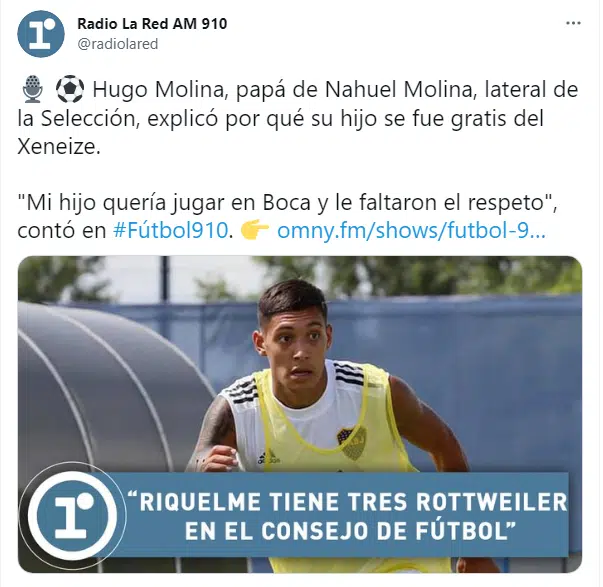This screenshot has height=587, width=603.
Task: Click the pointing hand emoji
Action: click(x=254, y=231)
